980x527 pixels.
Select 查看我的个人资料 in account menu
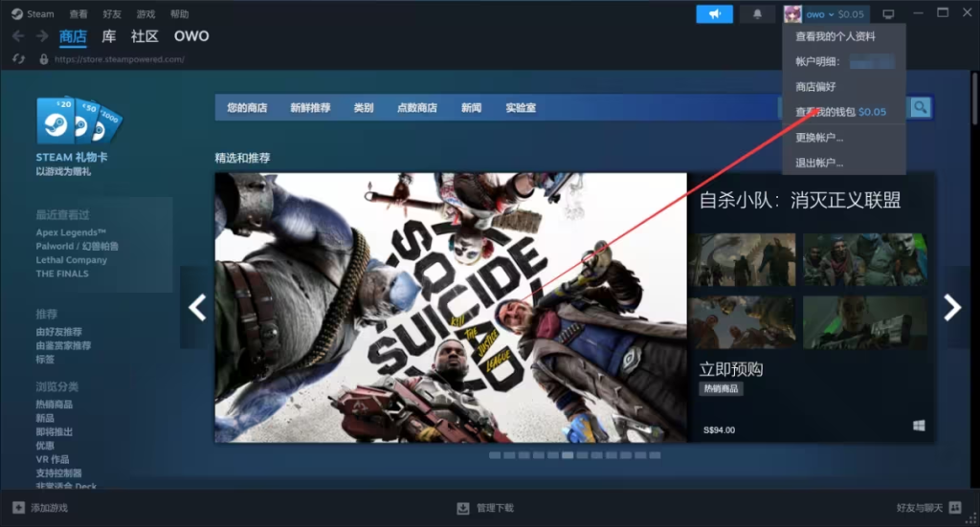[844, 36]
